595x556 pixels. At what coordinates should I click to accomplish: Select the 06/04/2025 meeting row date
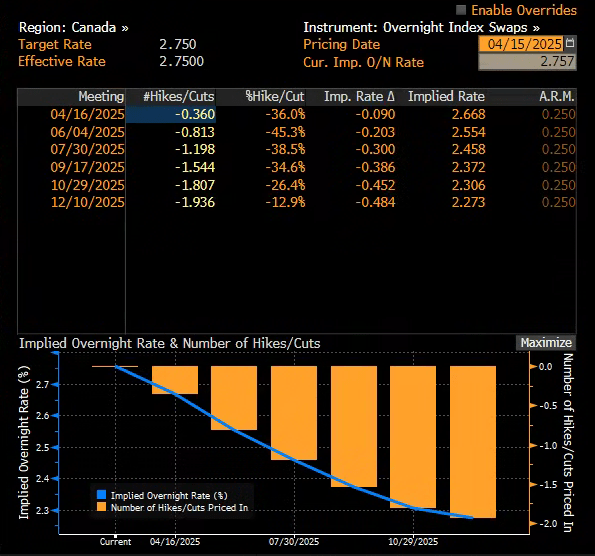pyautogui.click(x=87, y=132)
